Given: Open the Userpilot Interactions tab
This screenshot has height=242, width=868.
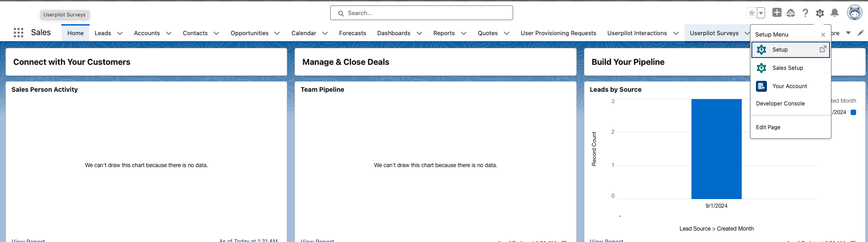Looking at the screenshot, I should 637,33.
